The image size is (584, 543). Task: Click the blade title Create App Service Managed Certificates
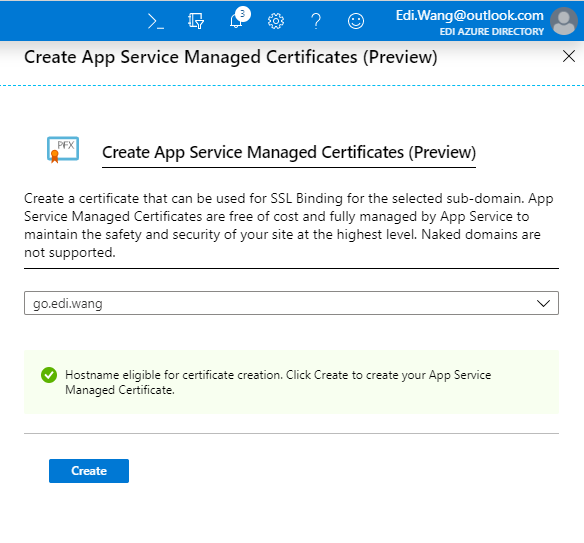point(231,57)
